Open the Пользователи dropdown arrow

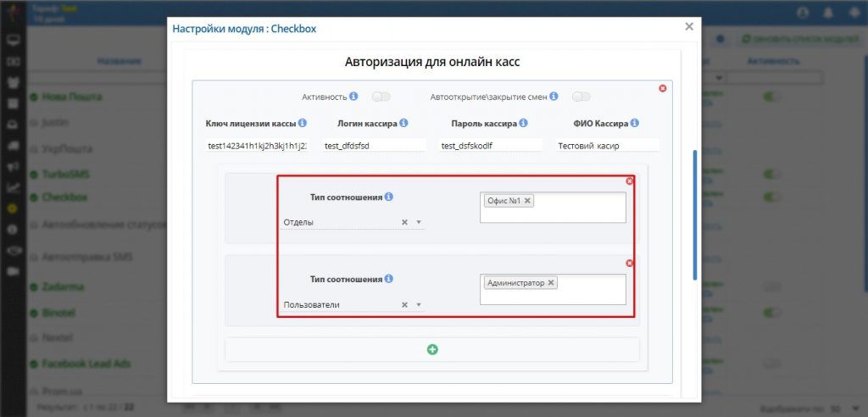[419, 304]
